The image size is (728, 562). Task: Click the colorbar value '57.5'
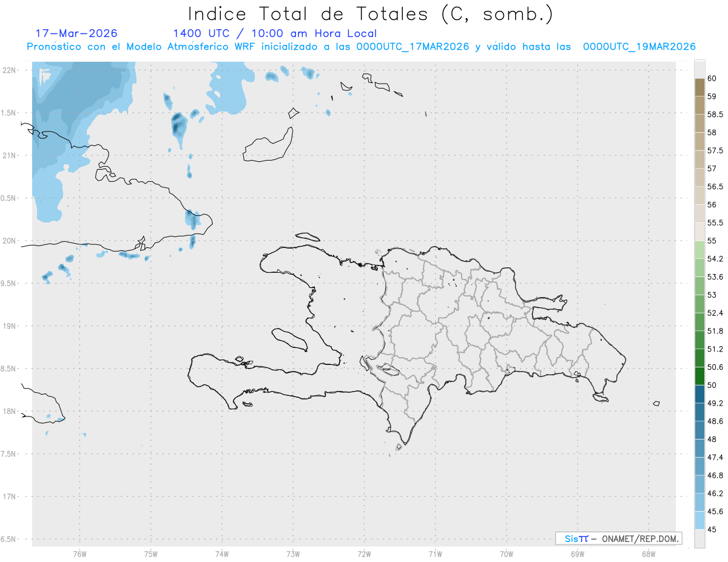(715, 150)
